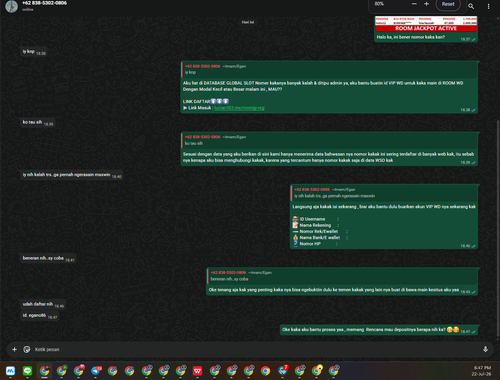The width and height of the screenshot is (500, 380).
Task: Select the incoming 'ko tau sih' message
Action: click(37, 122)
